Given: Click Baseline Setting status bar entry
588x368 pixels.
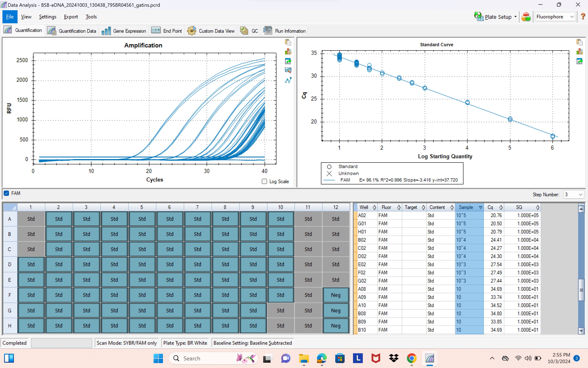Looking at the screenshot, I should (x=252, y=343).
